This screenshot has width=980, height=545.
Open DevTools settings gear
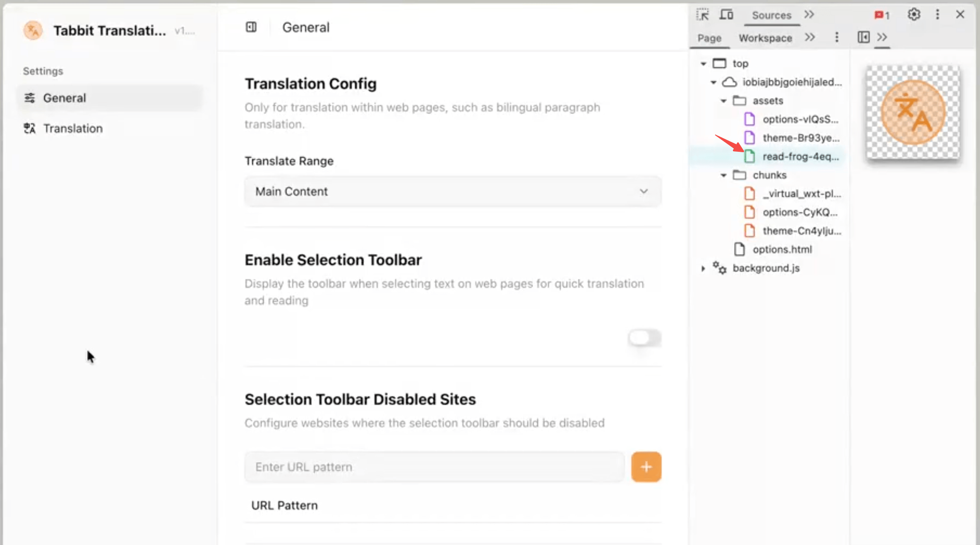click(x=914, y=15)
